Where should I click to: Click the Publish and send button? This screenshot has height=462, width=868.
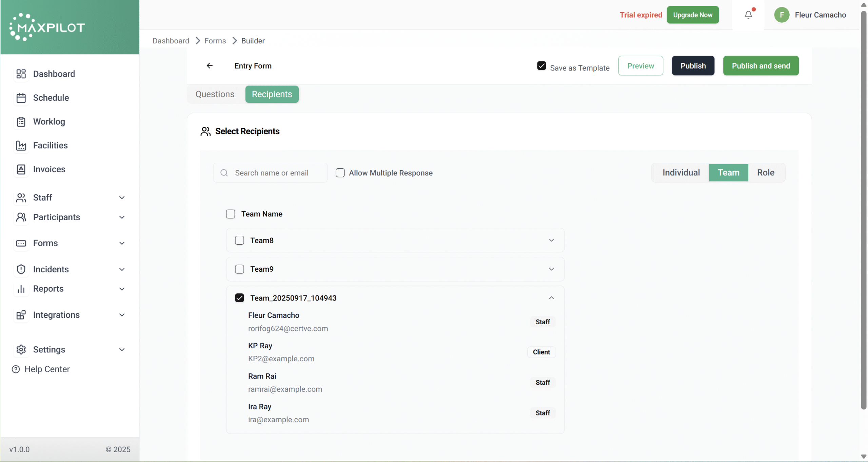point(761,66)
